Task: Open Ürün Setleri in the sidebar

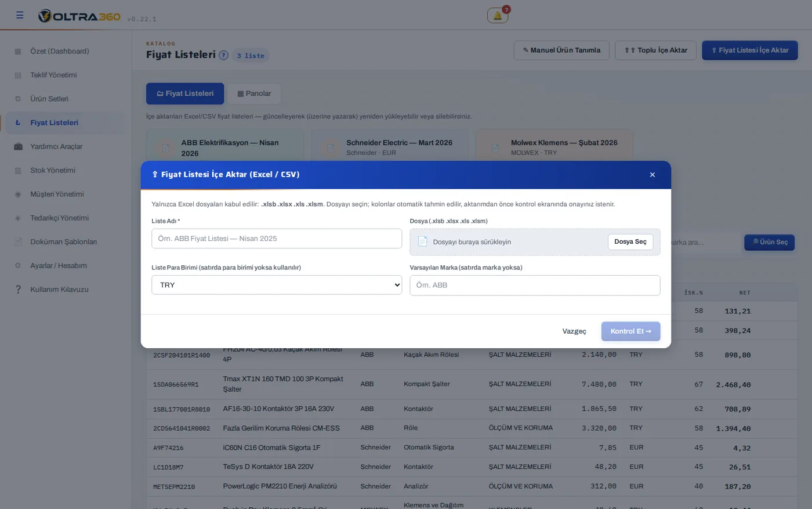Action: (64, 99)
